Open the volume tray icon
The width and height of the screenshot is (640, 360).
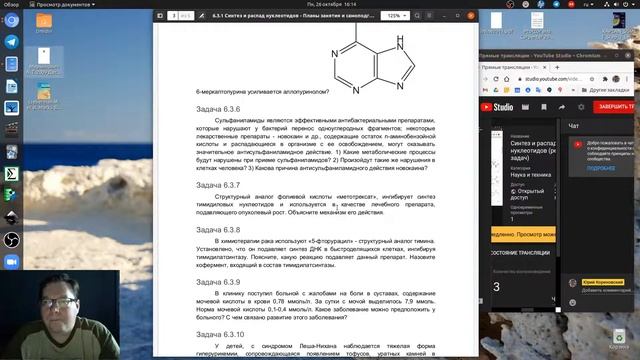pos(616,4)
